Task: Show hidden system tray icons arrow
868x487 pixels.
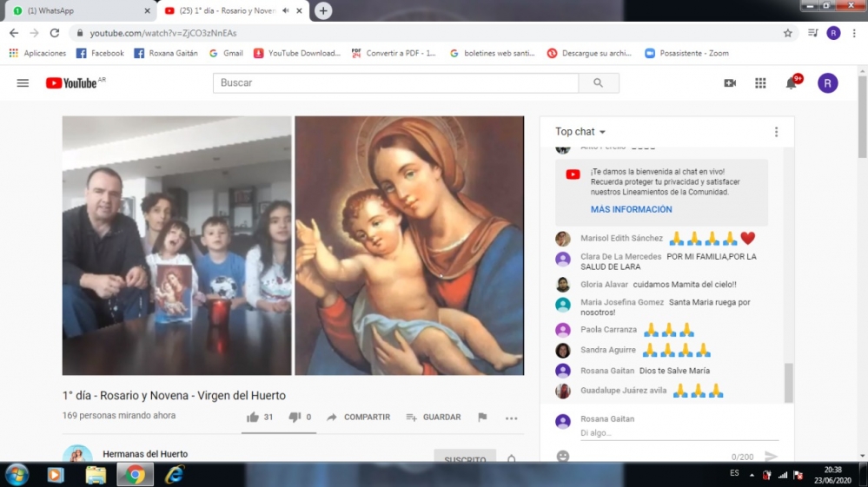Action: (752, 474)
